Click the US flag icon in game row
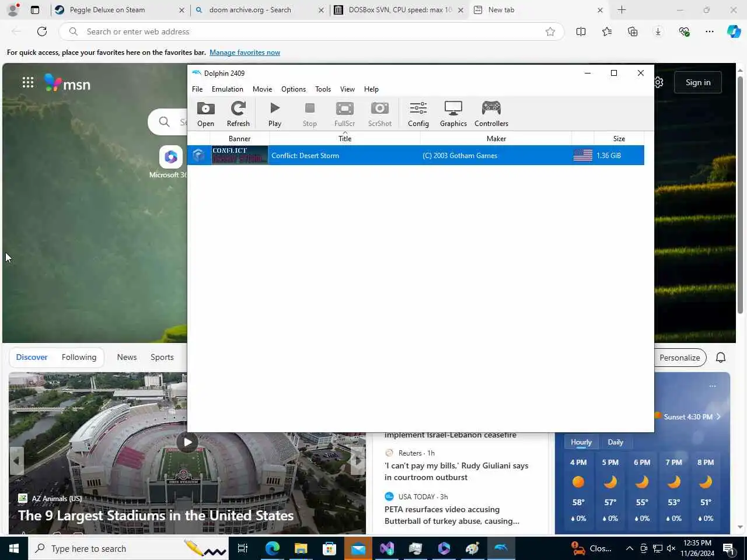 tap(582, 155)
